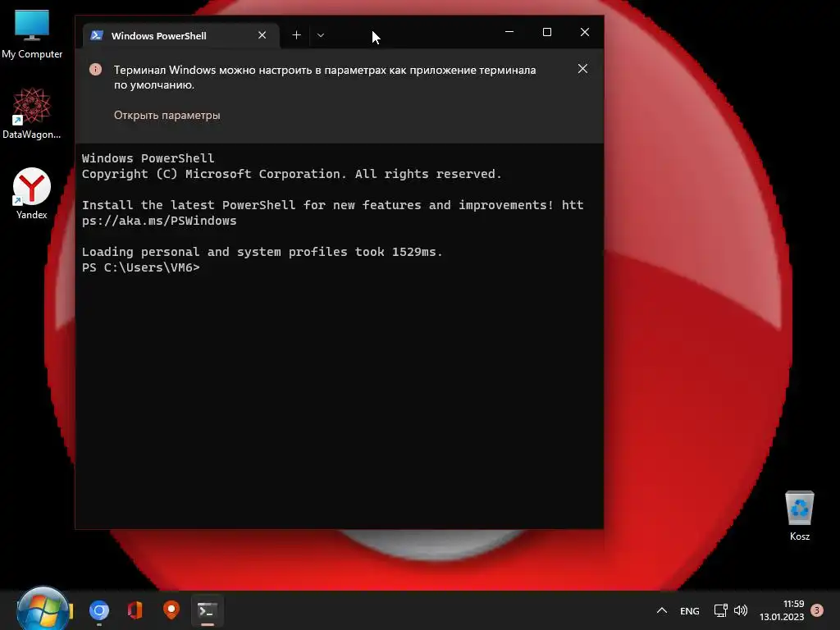Switch the ENG input language indicator
840x630 pixels.
[x=689, y=610]
